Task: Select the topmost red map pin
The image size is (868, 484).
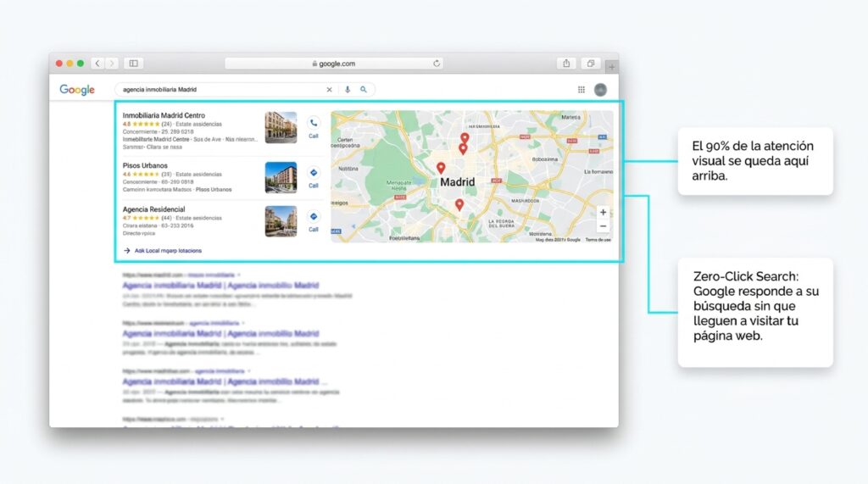Action: pyautogui.click(x=465, y=138)
